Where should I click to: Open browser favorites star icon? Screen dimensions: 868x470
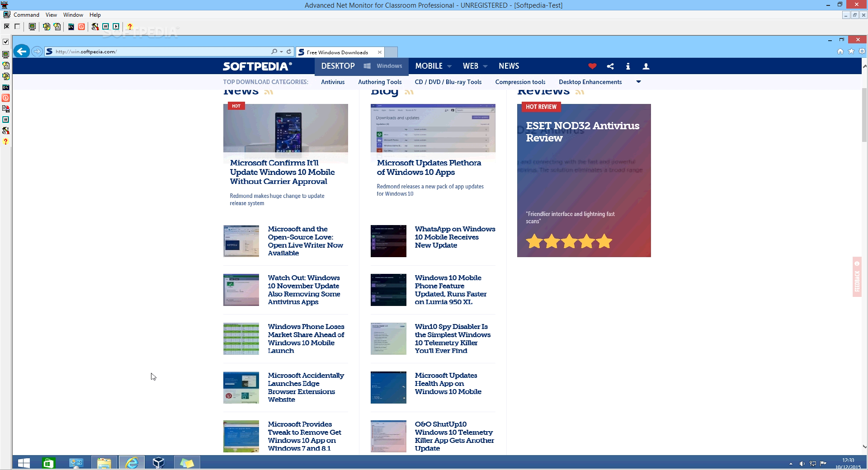pyautogui.click(x=851, y=52)
